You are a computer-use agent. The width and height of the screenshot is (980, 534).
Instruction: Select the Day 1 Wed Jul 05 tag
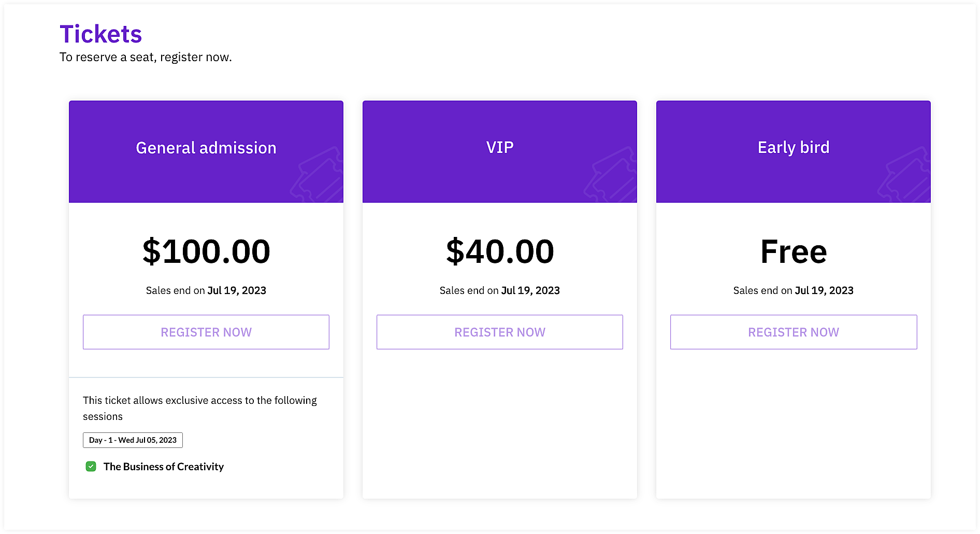133,440
